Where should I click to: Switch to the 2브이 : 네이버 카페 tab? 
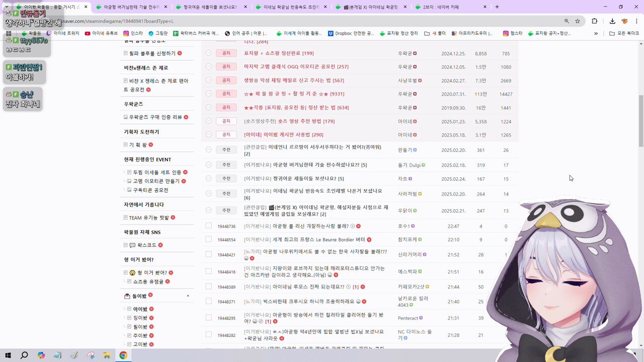tap(451, 7)
